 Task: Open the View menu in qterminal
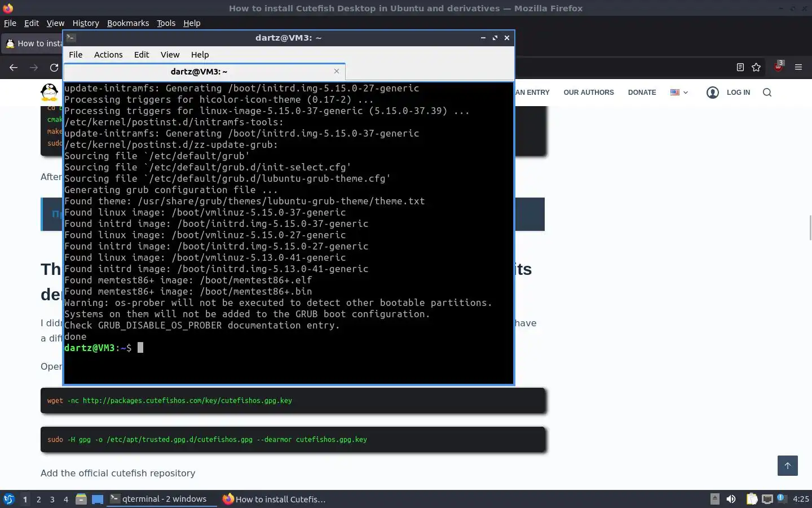click(170, 55)
